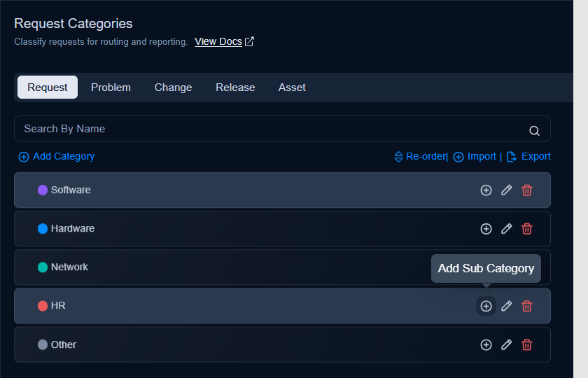Select the Other category name
Viewport: 588px width, 378px height.
(x=64, y=344)
